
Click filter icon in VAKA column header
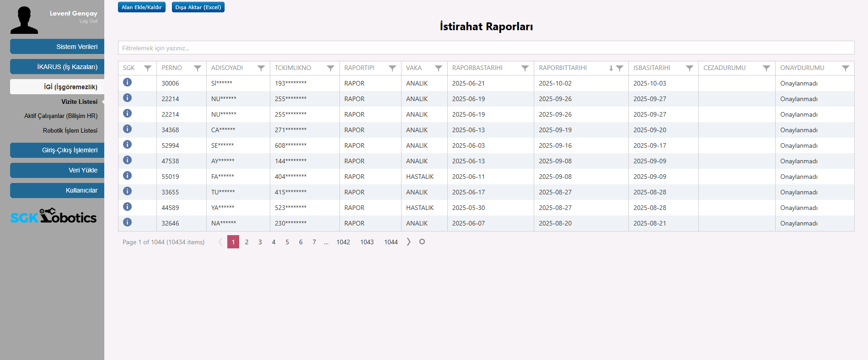point(438,68)
